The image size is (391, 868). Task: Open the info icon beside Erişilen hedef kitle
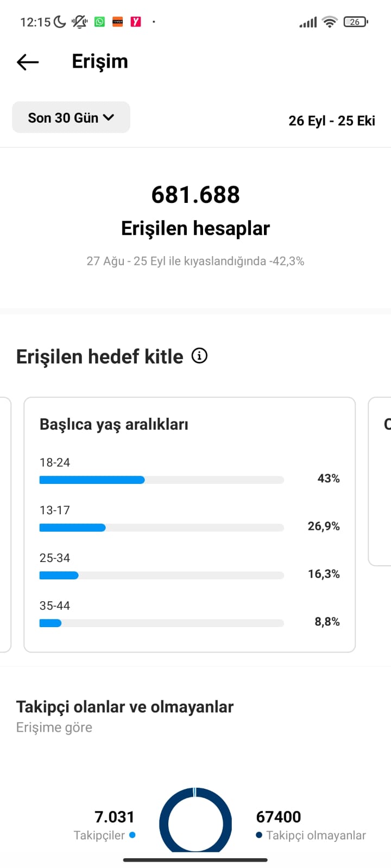tap(199, 356)
